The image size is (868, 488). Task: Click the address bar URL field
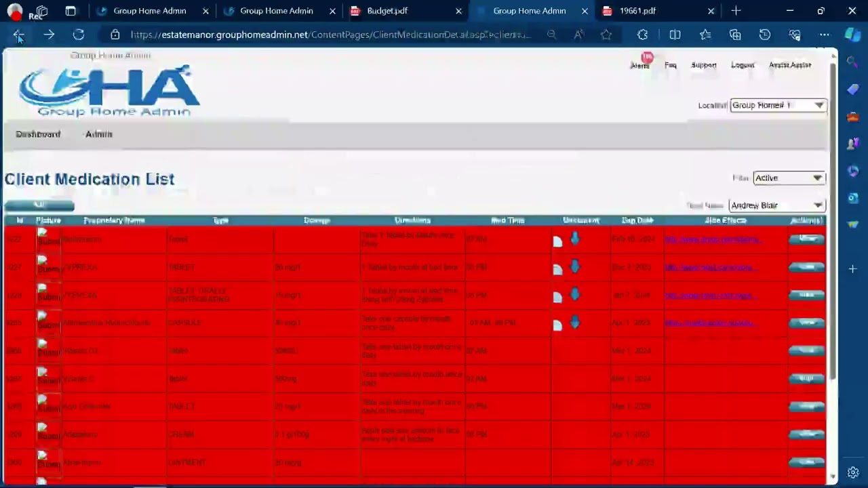(330, 35)
